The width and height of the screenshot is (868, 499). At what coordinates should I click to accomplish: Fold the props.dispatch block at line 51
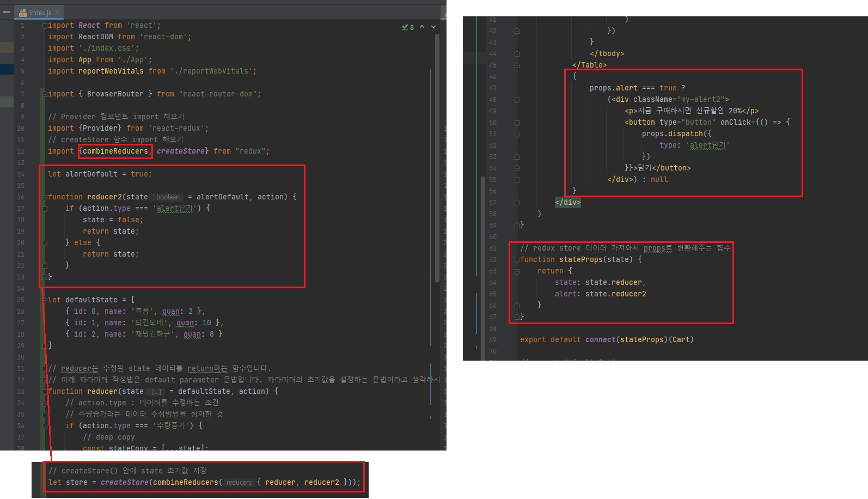[517, 134]
